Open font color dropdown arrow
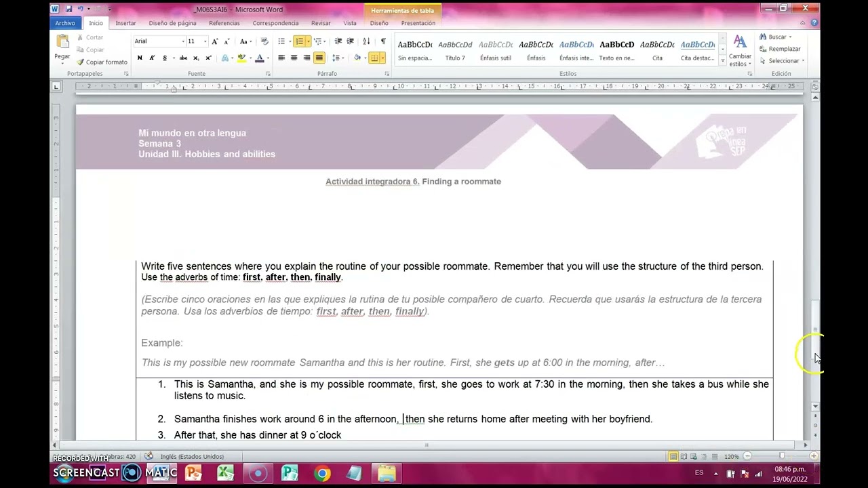This screenshot has height=488, width=868. pos(267,58)
